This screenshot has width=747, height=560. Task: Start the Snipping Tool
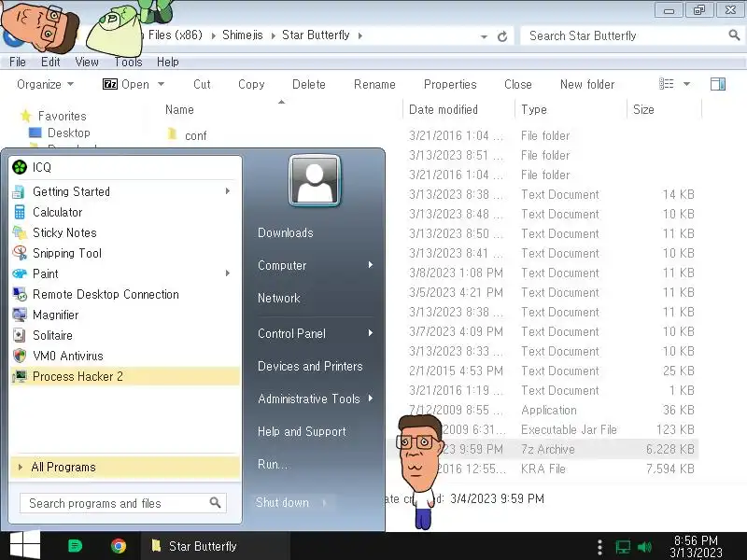pyautogui.click(x=125, y=253)
